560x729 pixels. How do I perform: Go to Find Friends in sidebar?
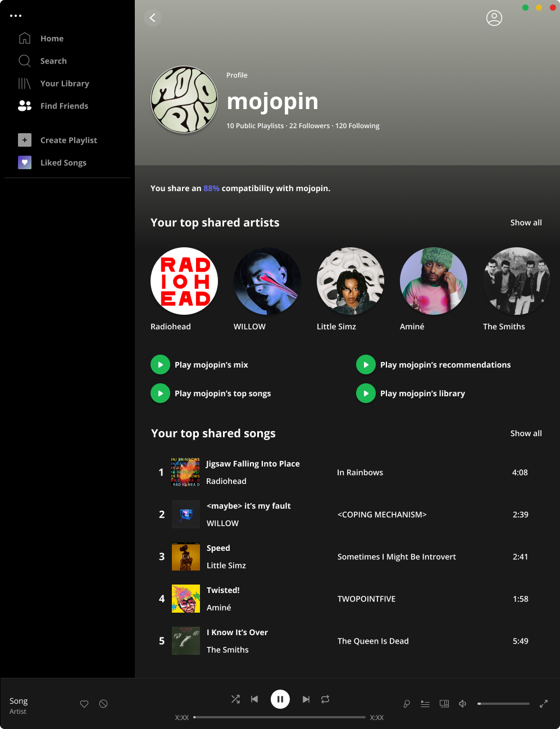point(64,106)
